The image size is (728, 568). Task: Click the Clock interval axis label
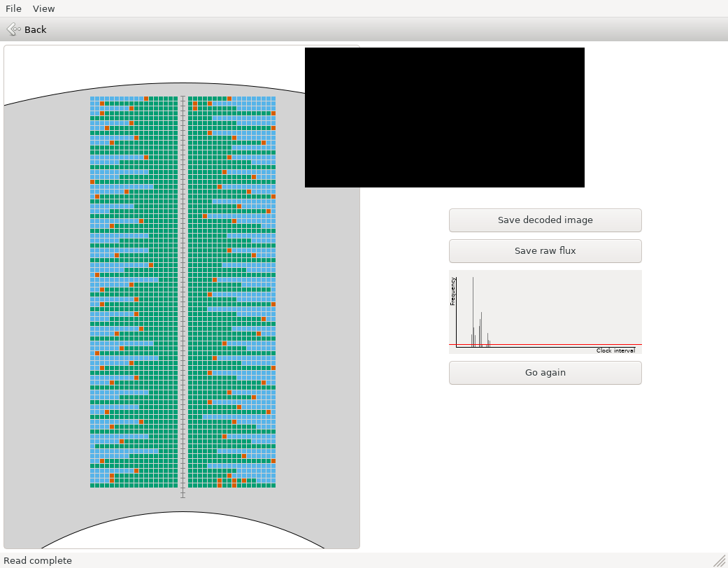click(616, 350)
